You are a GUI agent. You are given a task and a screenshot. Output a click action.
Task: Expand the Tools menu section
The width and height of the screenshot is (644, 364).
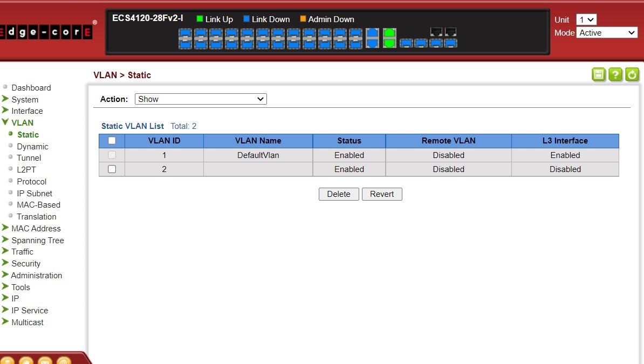coord(20,287)
